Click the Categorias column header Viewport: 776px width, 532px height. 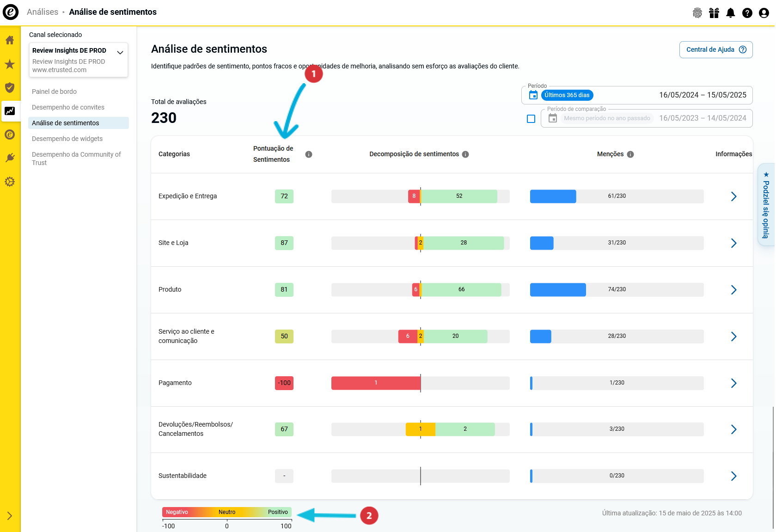(174, 154)
